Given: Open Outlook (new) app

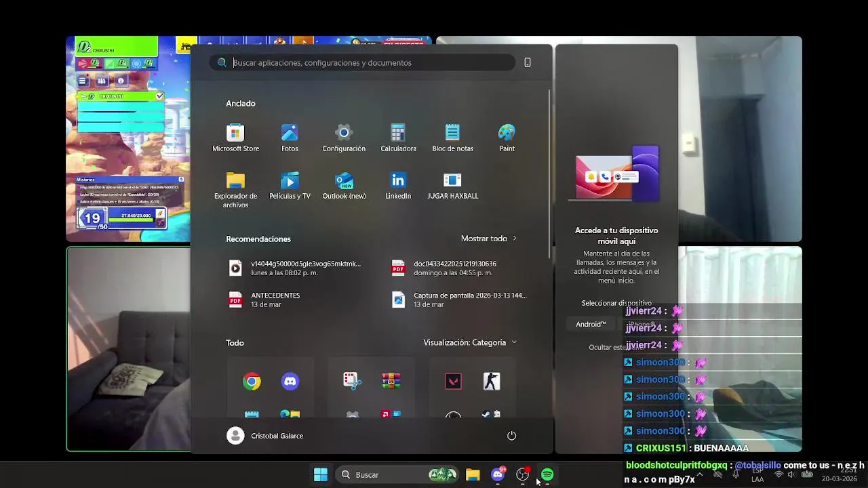Looking at the screenshot, I should (344, 186).
